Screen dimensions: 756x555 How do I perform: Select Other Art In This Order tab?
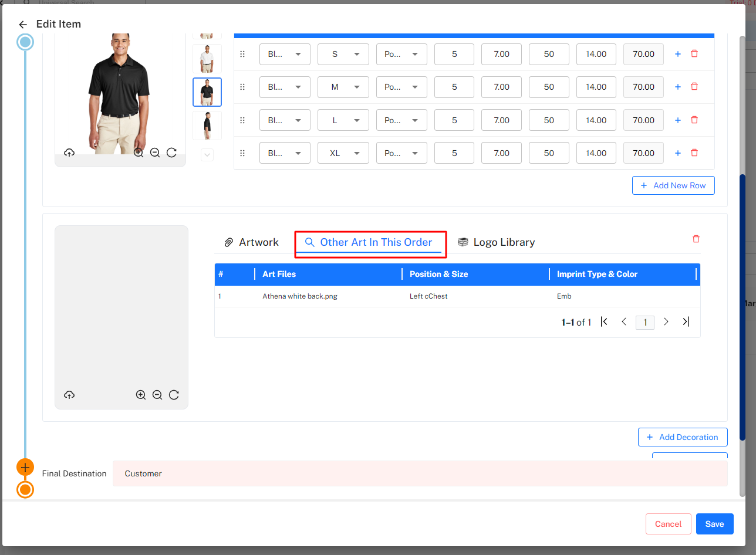point(369,242)
